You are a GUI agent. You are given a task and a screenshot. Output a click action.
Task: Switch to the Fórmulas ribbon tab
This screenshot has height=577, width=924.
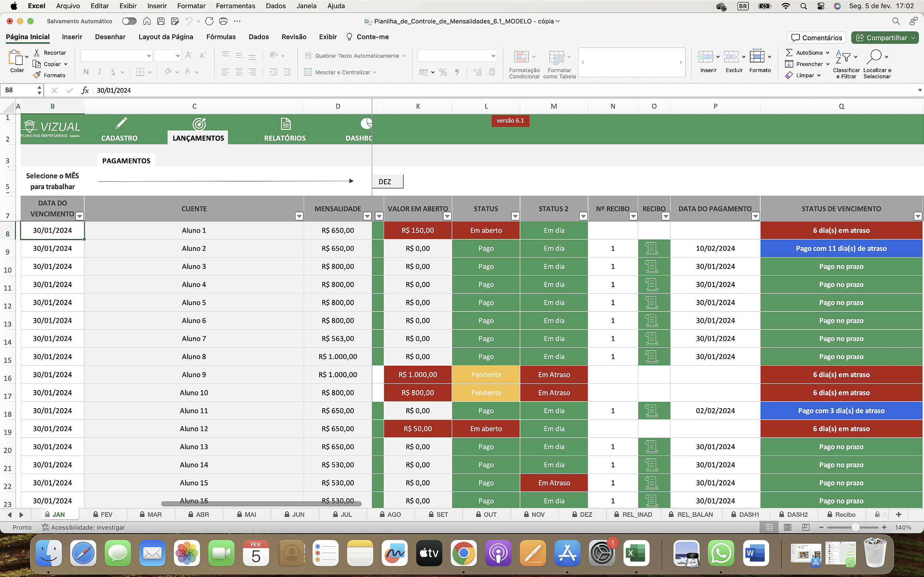click(x=221, y=37)
